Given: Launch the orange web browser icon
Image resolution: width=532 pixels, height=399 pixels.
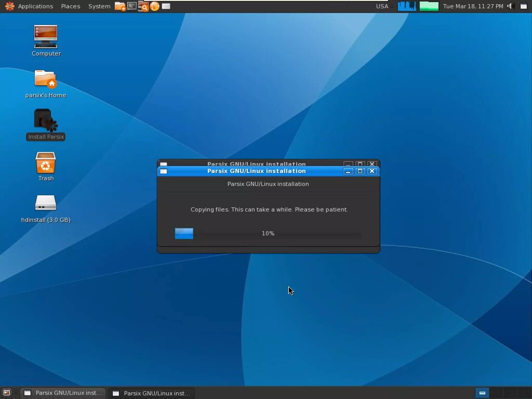Looking at the screenshot, I should (x=155, y=6).
